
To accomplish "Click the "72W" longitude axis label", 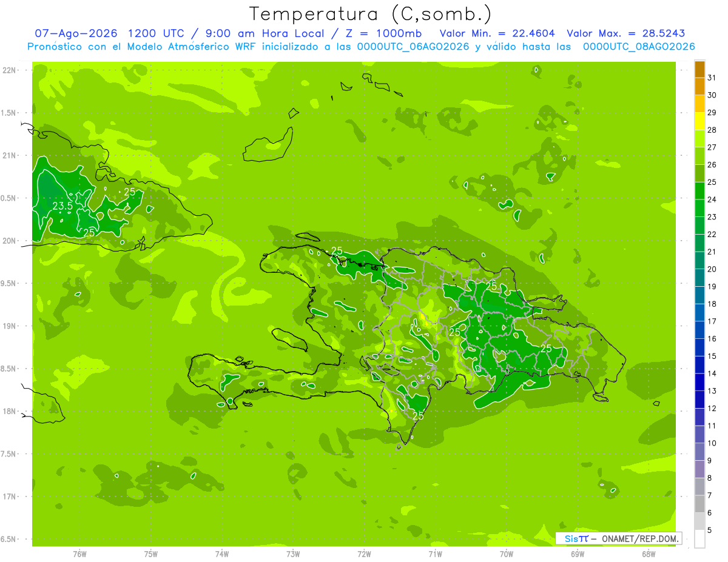I will coord(365,554).
